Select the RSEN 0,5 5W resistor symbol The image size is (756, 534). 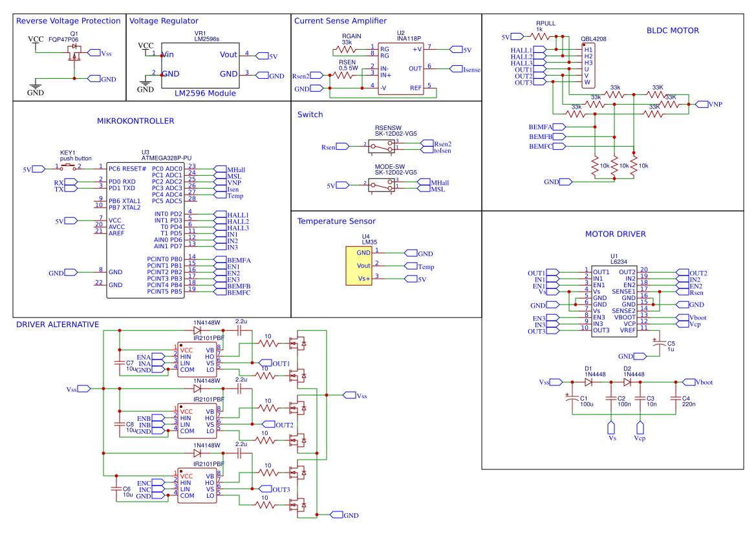click(343, 75)
